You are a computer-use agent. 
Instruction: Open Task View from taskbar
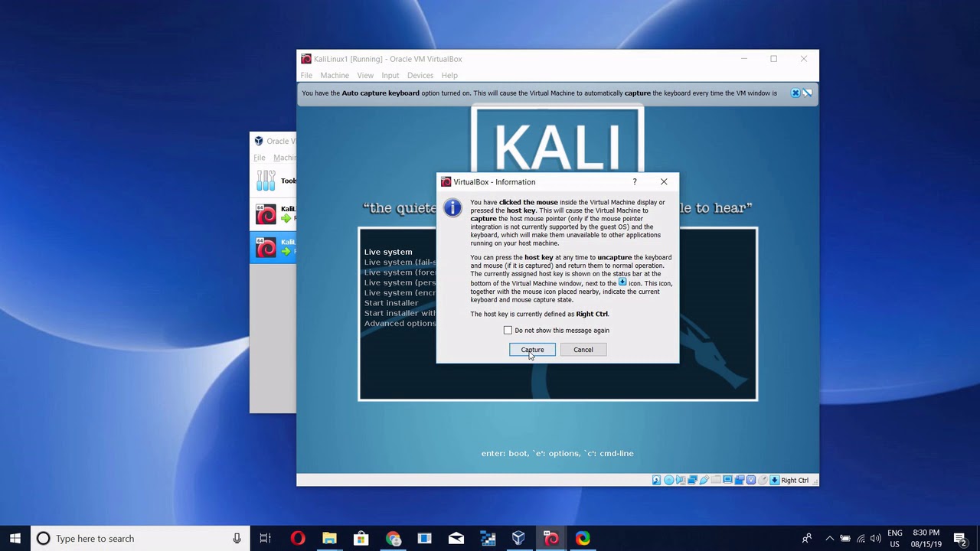tap(266, 538)
